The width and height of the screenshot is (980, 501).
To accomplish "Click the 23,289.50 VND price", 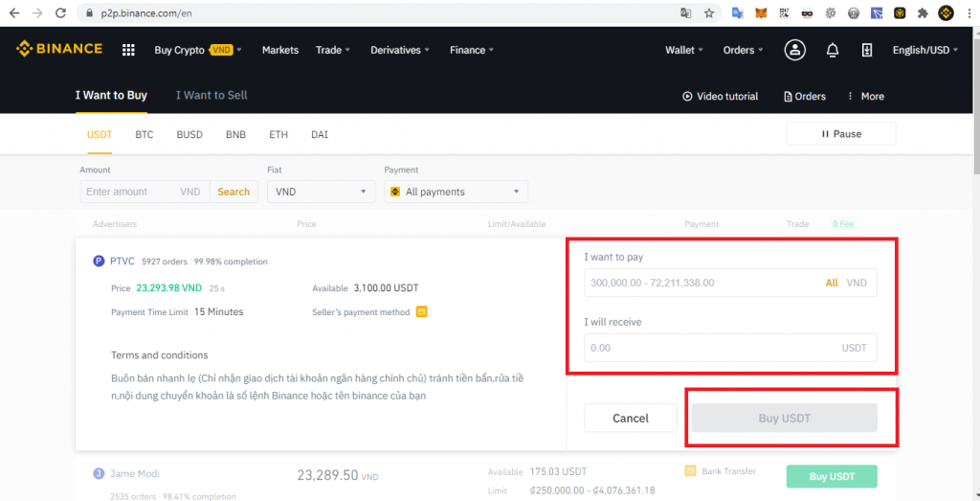I will tap(338, 475).
